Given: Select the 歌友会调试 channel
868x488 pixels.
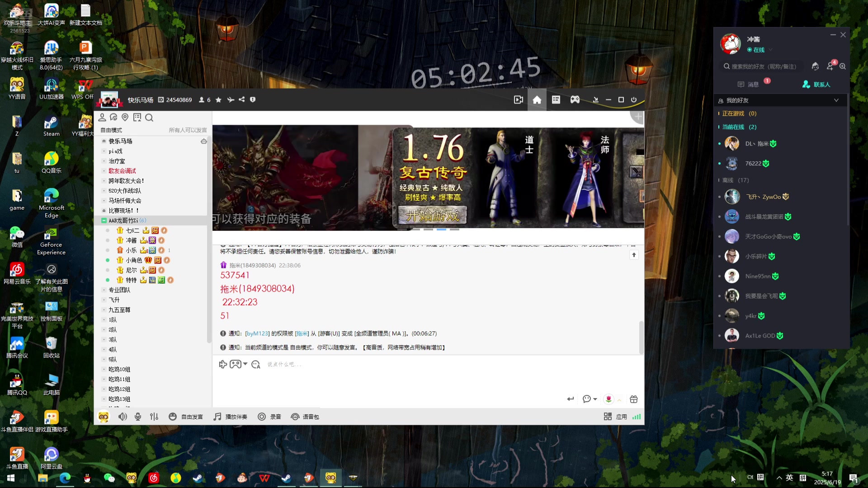Looking at the screenshot, I should point(122,171).
